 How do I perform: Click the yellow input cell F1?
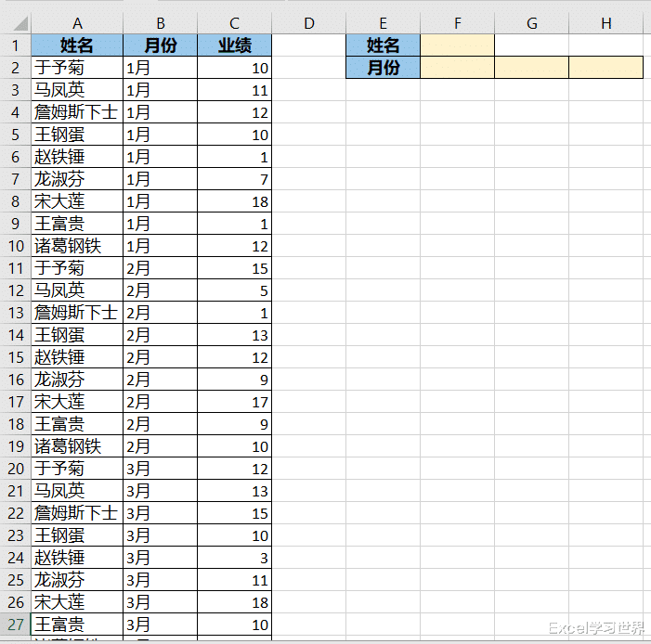tap(458, 45)
